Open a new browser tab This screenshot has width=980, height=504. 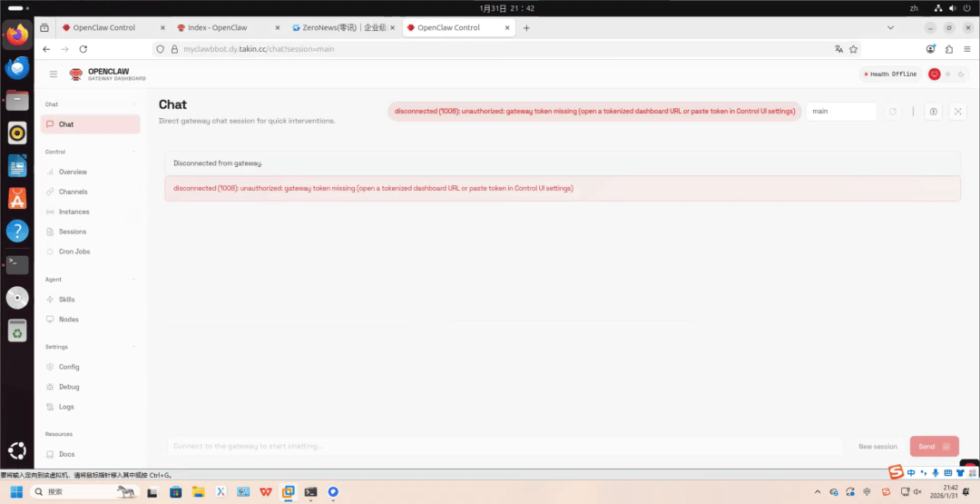point(526,28)
